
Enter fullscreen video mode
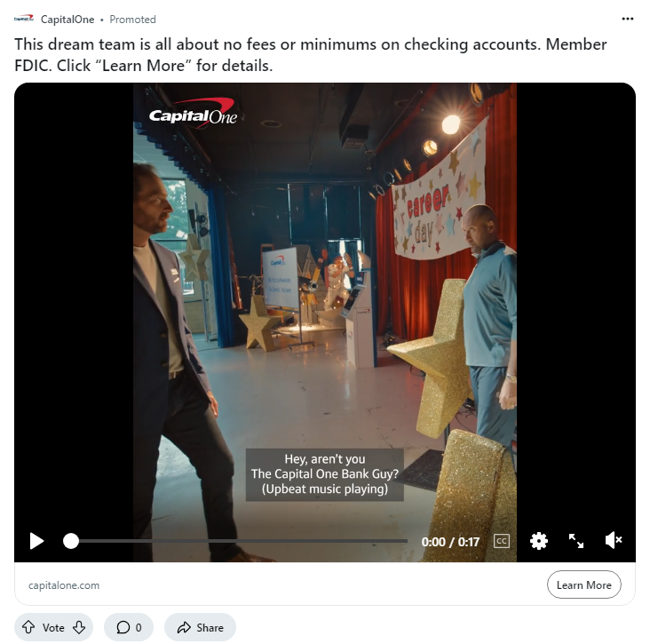pos(575,541)
